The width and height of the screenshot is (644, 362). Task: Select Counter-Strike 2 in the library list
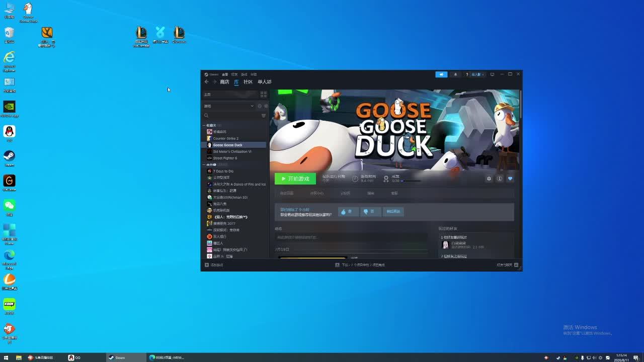point(234,138)
